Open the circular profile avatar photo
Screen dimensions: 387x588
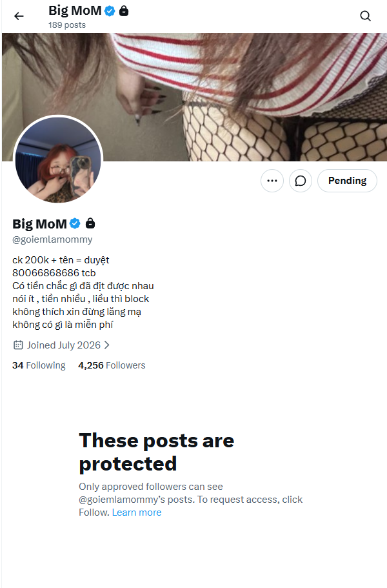[x=58, y=160]
